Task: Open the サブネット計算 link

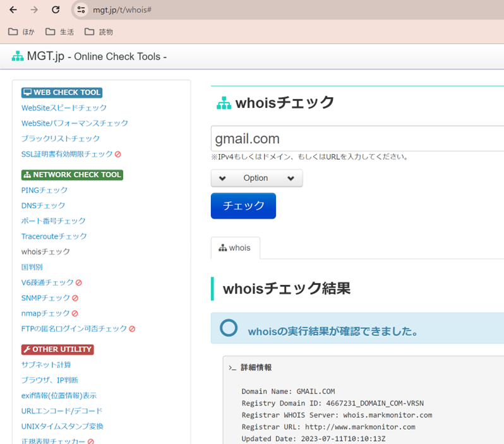Action: point(46,364)
